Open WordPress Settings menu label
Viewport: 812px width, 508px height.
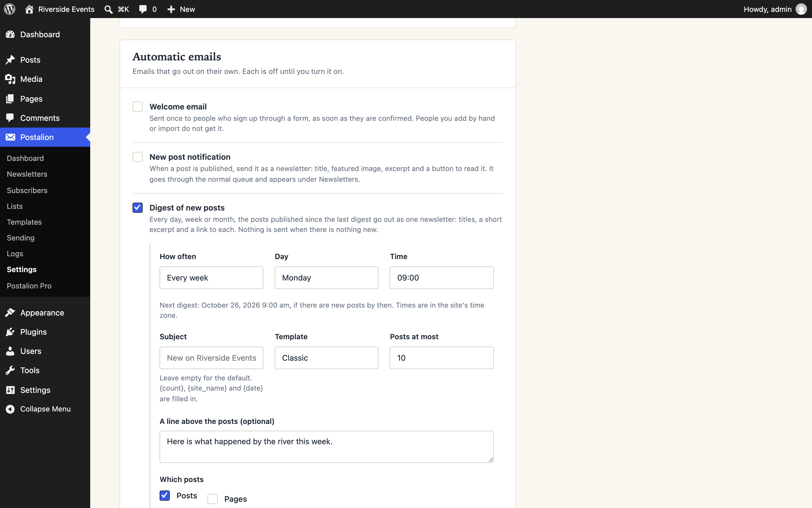point(35,390)
